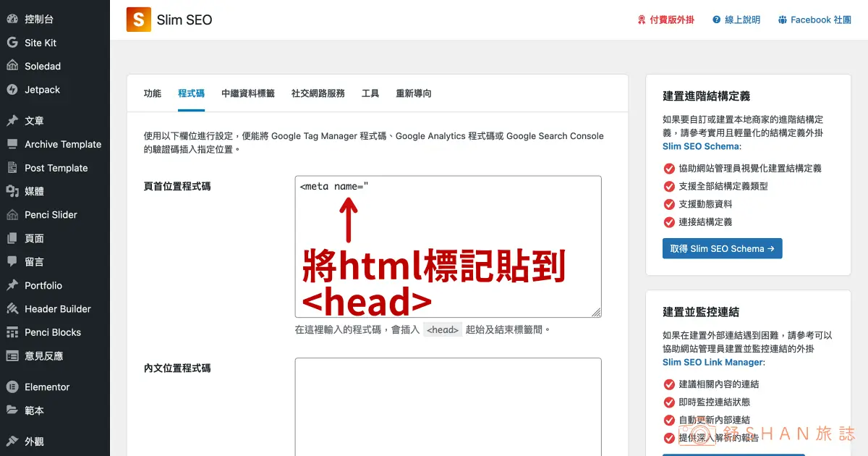This screenshot has height=456, width=868.
Task: Click the Site Kit Google icon
Action: click(12, 43)
